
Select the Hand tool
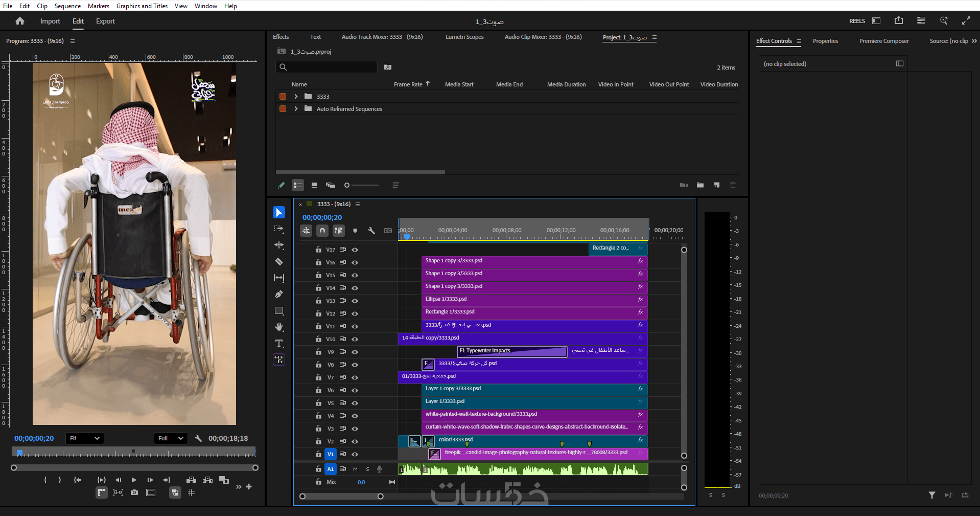[279, 327]
